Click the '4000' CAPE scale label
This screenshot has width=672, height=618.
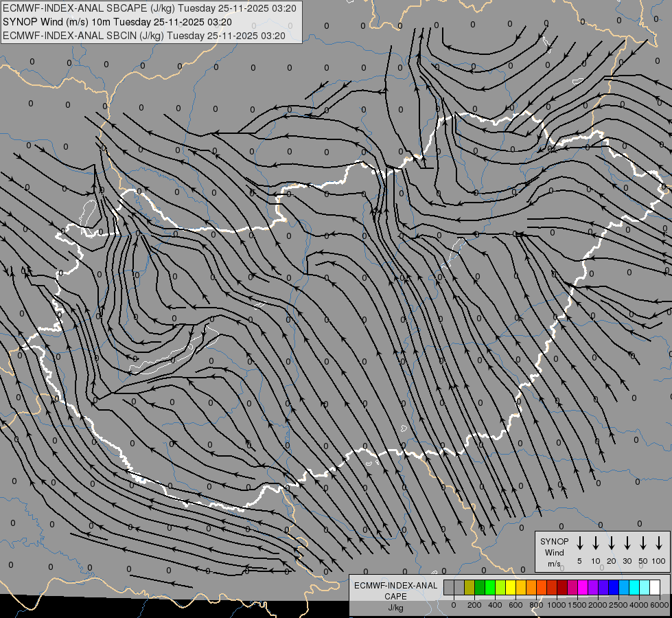click(638, 605)
